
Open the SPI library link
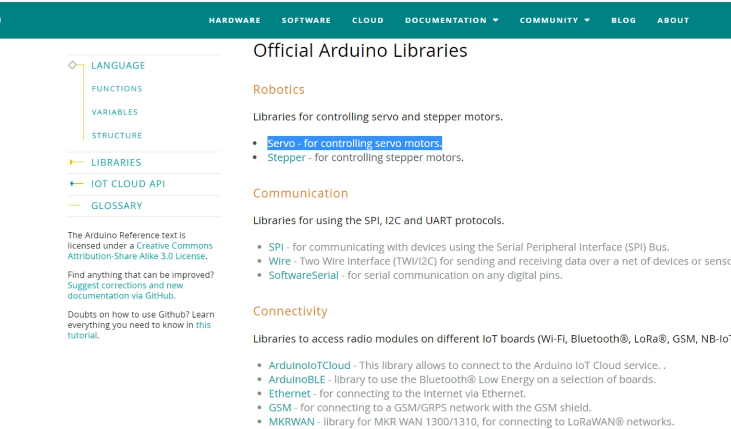[x=276, y=247]
